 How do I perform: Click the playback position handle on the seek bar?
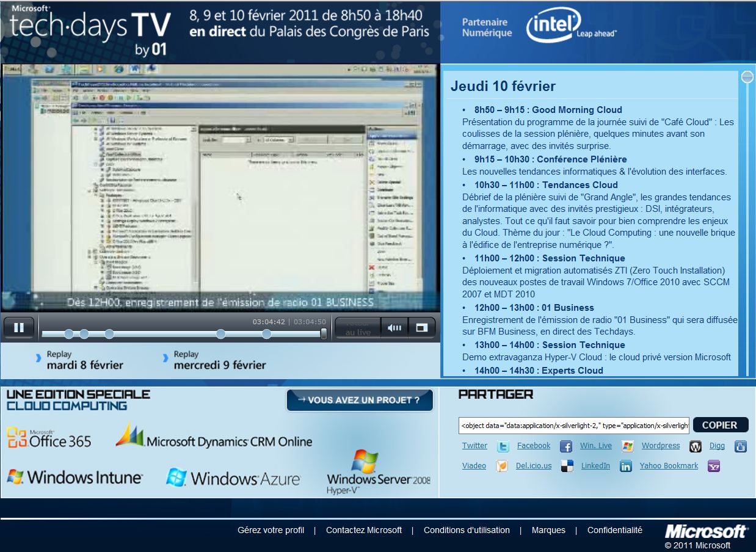[324, 333]
